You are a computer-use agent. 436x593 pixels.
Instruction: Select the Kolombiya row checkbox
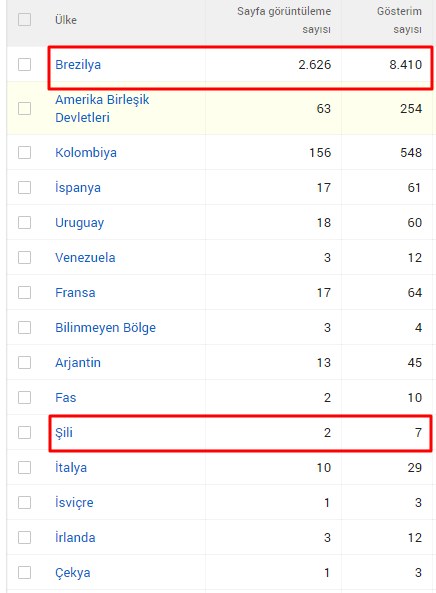click(x=25, y=153)
